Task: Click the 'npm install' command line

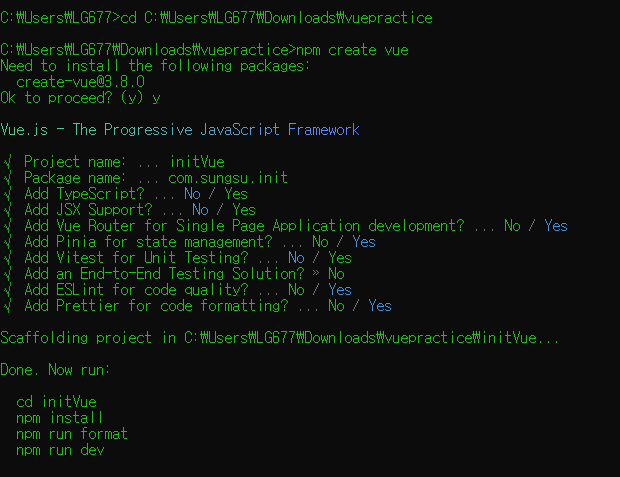Action: click(59, 418)
